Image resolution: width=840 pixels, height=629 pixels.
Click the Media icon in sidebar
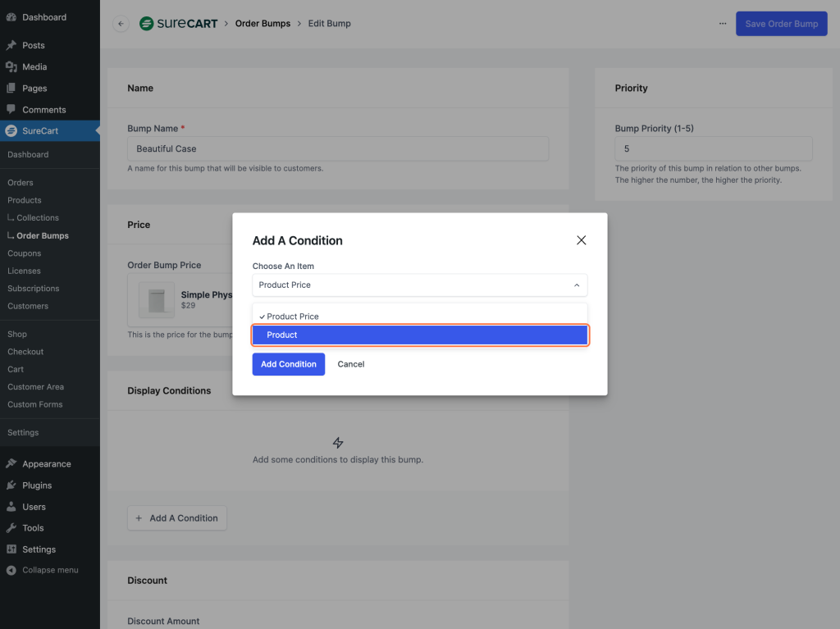[11, 66]
